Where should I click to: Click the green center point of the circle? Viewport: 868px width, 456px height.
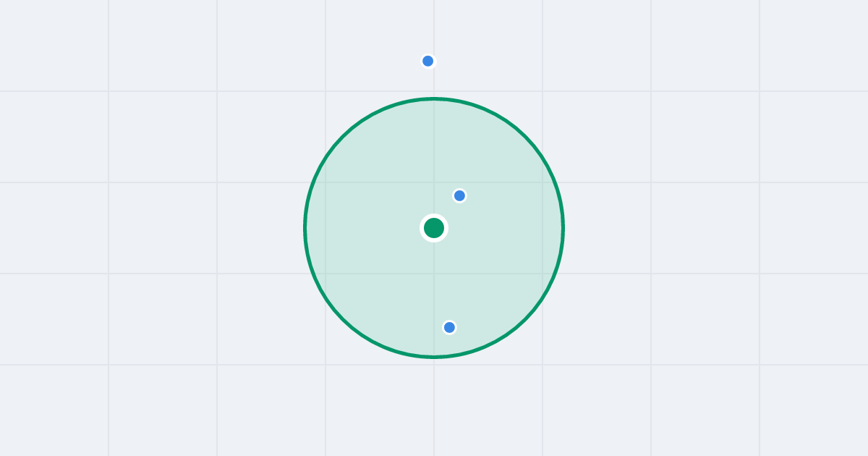[x=434, y=228]
